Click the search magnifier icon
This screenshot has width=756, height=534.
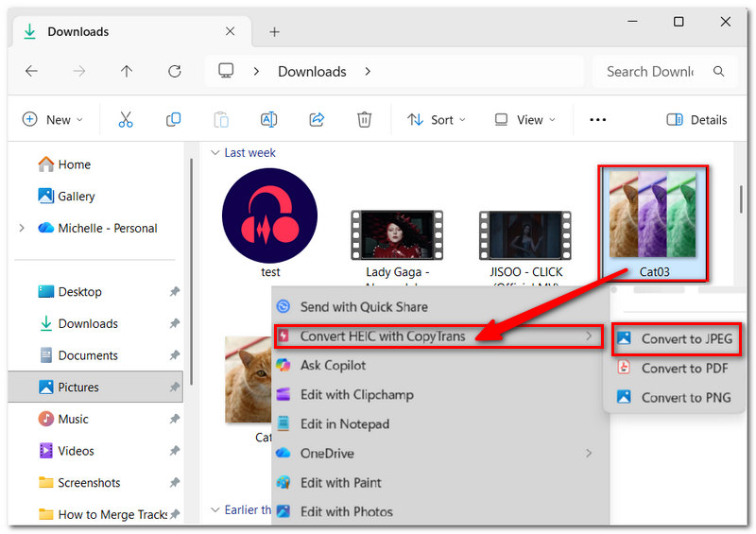(x=718, y=72)
